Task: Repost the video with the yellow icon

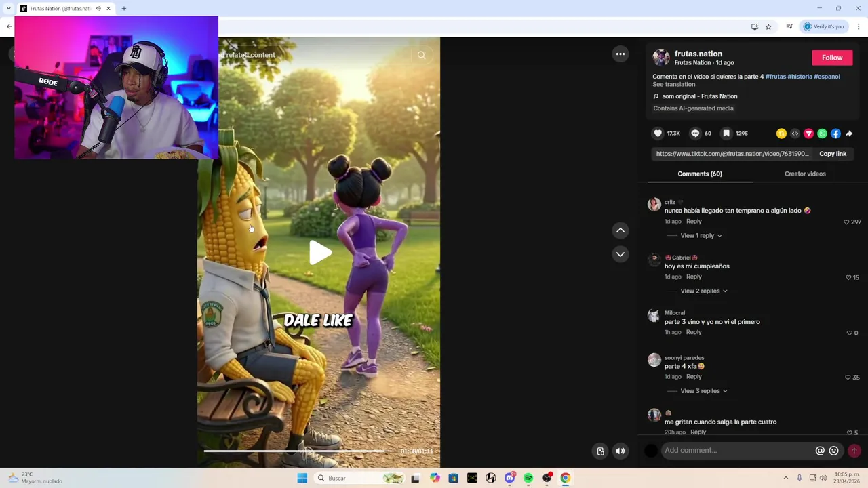Action: click(781, 134)
